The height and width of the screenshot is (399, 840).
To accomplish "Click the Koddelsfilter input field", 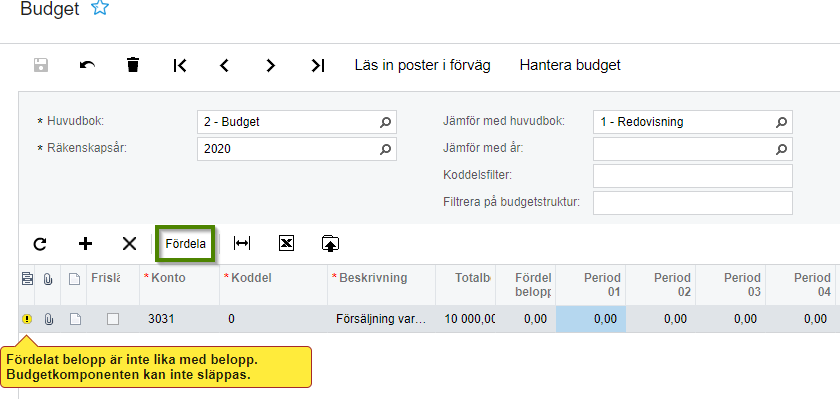I will coord(693,176).
